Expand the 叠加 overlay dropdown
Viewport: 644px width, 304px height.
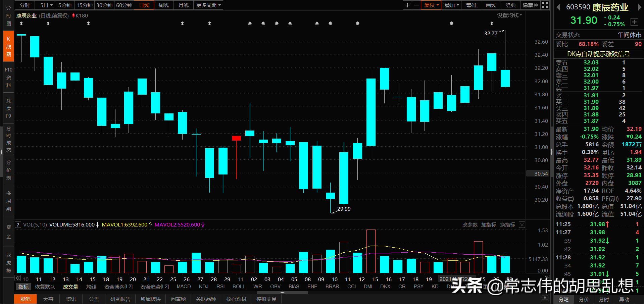coord(451,5)
